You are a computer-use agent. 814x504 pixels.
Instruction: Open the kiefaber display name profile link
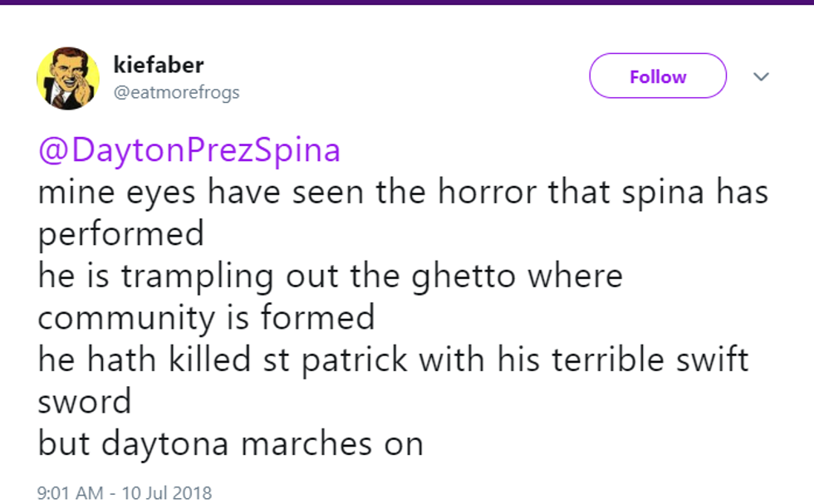coord(158,65)
